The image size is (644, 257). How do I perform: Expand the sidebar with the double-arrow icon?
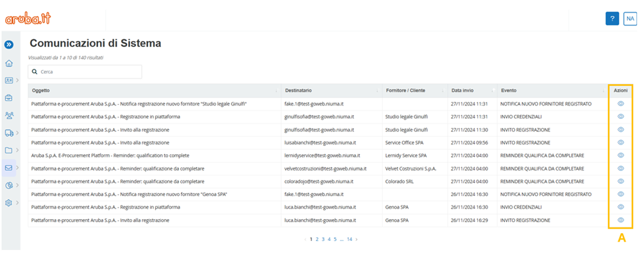[8, 44]
